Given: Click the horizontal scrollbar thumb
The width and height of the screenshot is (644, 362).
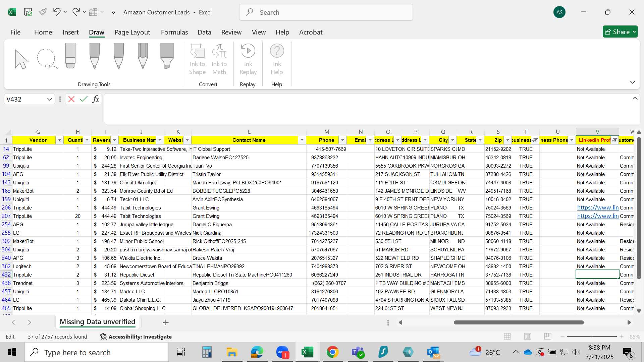Looking at the screenshot, I should pos(519,322).
